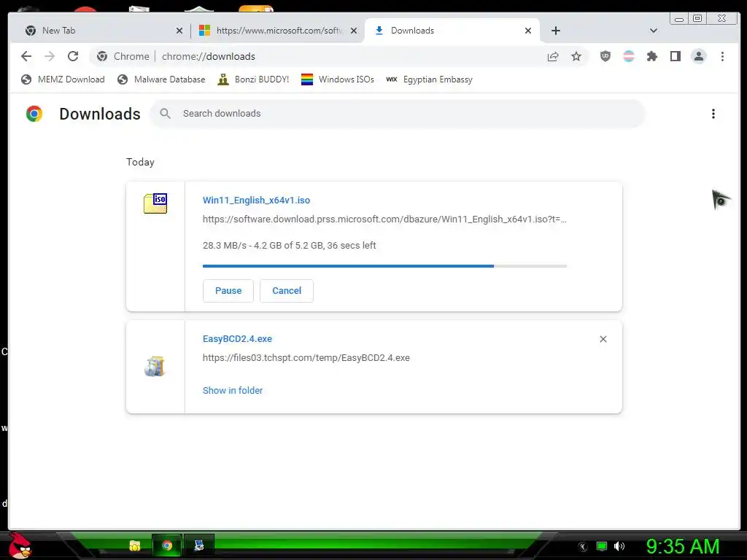Go back using the back arrow

[26, 56]
